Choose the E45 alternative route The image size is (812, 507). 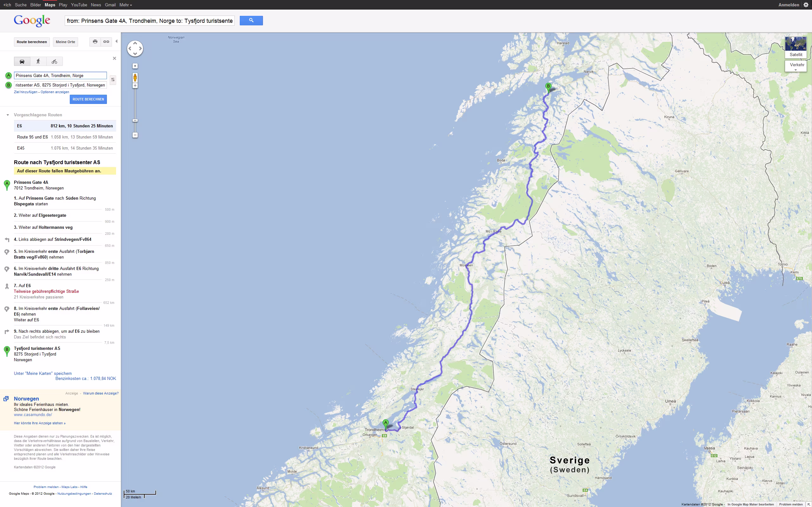(65, 148)
